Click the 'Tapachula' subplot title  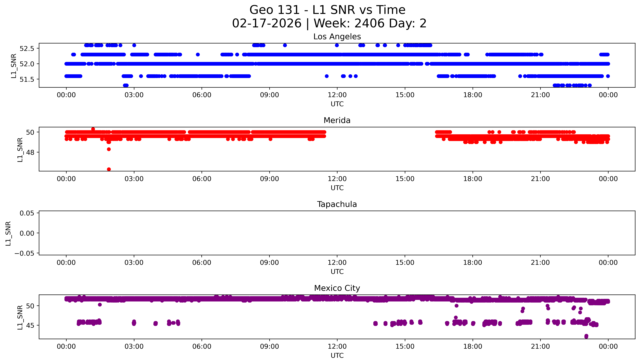pyautogui.click(x=337, y=204)
